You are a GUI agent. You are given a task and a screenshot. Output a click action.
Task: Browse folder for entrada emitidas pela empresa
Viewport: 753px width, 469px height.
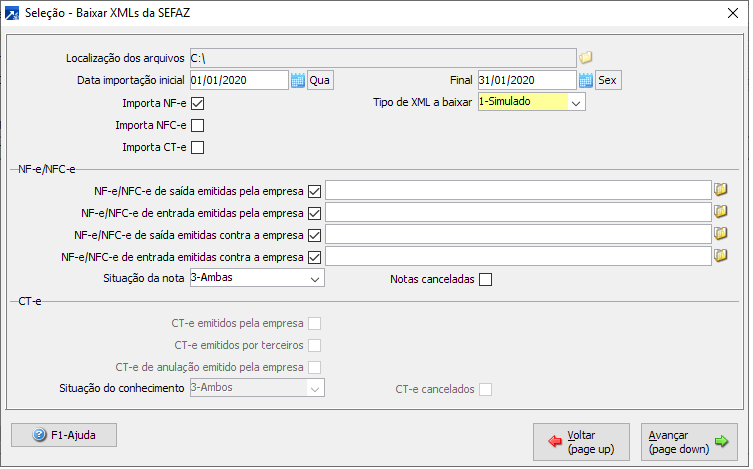[x=720, y=212]
